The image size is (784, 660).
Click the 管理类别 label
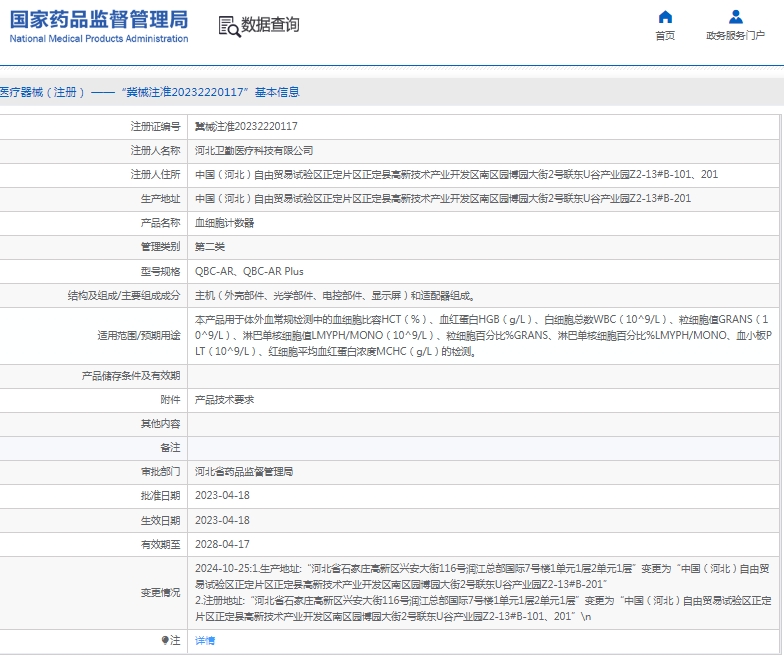point(160,246)
